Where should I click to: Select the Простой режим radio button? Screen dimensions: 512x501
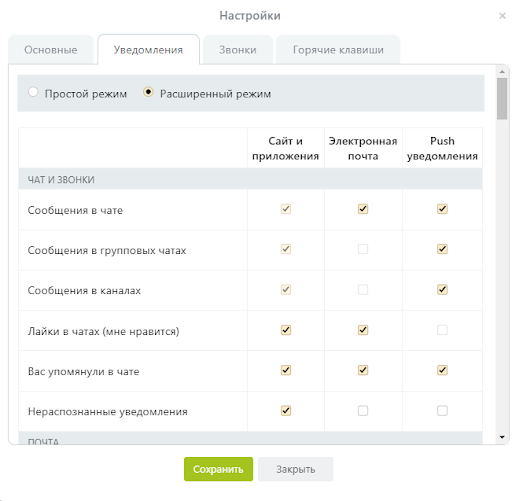point(33,92)
